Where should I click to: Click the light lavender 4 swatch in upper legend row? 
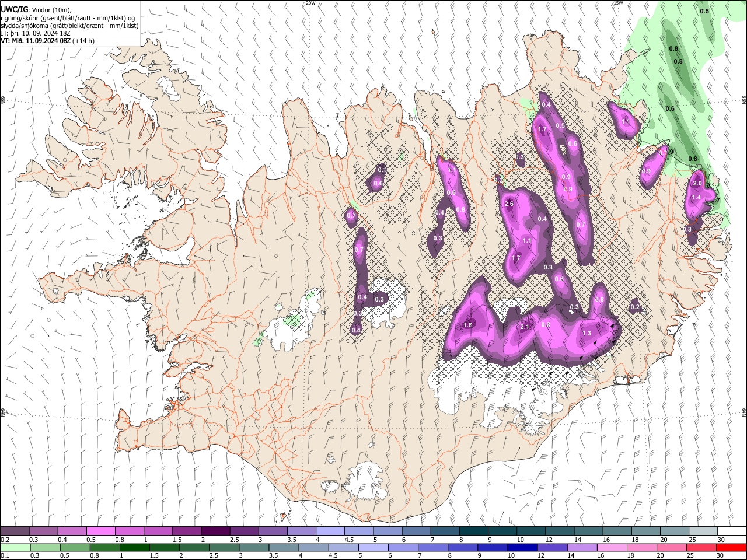pos(330,531)
